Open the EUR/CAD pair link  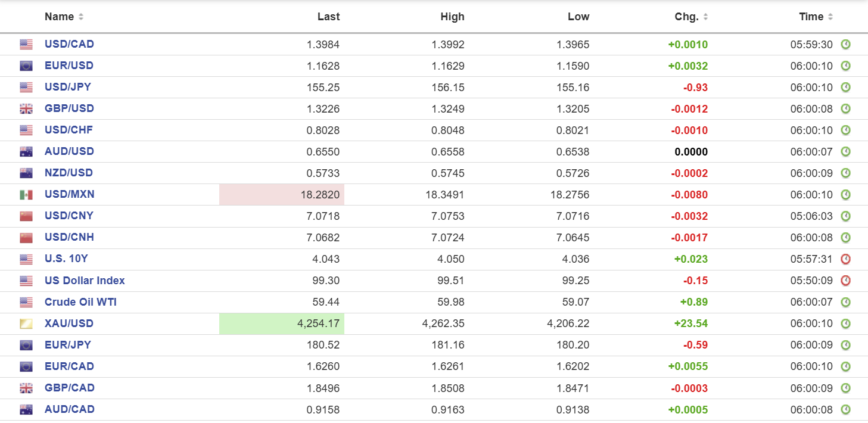click(x=69, y=366)
